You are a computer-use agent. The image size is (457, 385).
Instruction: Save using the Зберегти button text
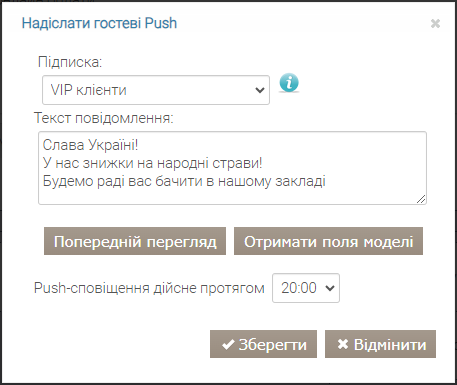(x=272, y=345)
